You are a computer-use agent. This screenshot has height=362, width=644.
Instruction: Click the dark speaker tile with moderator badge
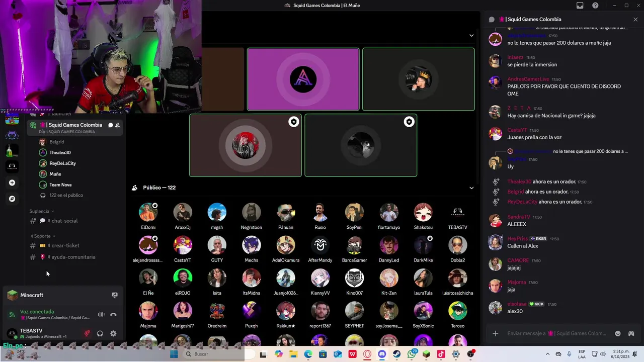coord(360,145)
